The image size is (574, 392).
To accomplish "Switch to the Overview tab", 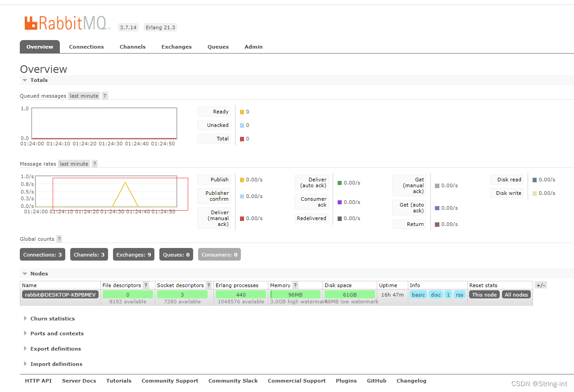I will pyautogui.click(x=40, y=47).
